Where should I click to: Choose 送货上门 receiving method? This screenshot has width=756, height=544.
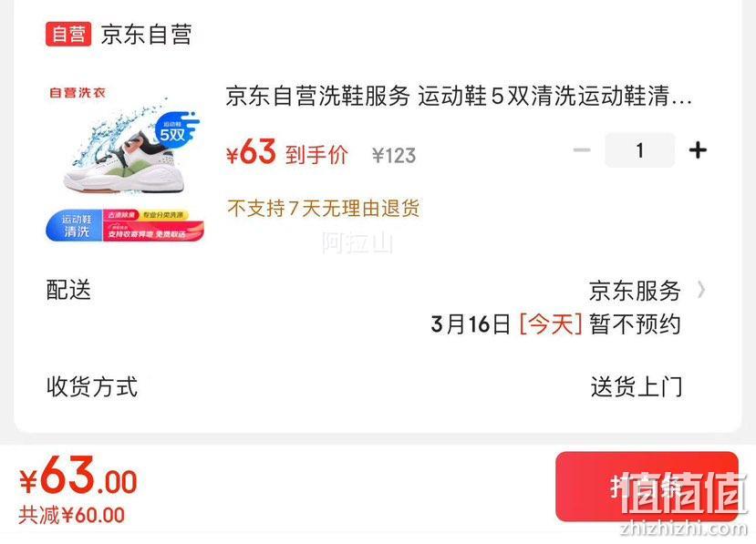click(x=637, y=387)
